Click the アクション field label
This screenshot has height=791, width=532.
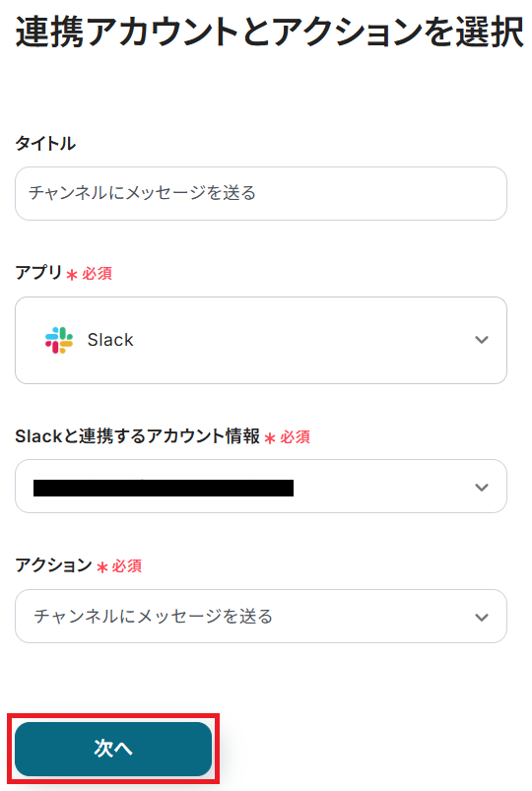click(53, 565)
